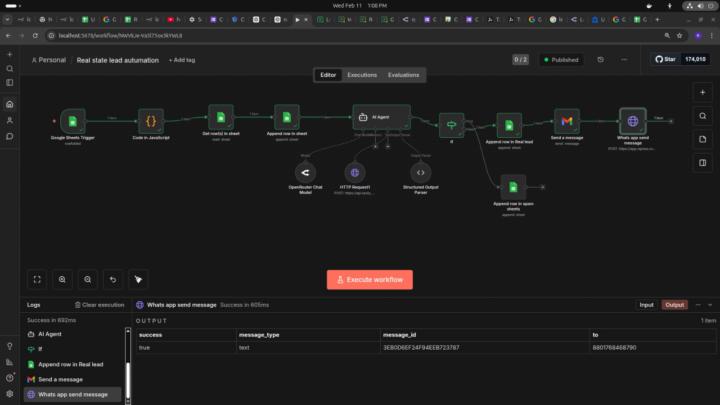720x405 pixels.
Task: Select the Append row in sheet node
Action: pyautogui.click(x=287, y=117)
